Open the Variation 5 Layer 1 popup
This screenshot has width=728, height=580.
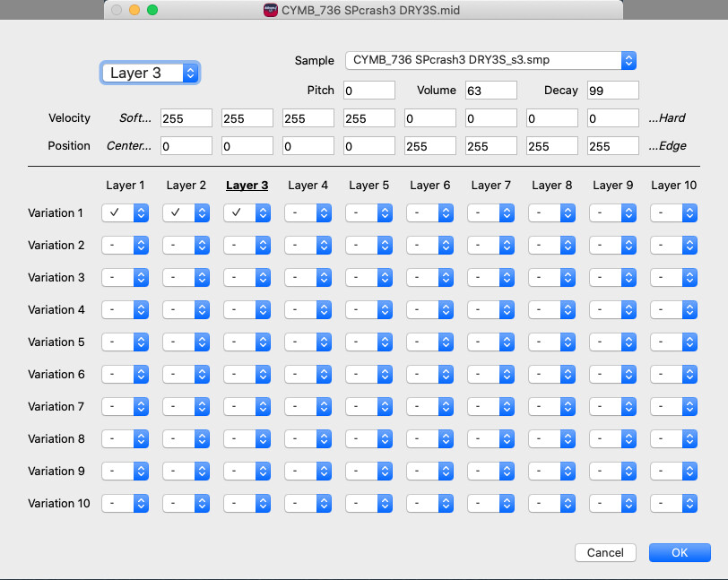[x=126, y=342]
